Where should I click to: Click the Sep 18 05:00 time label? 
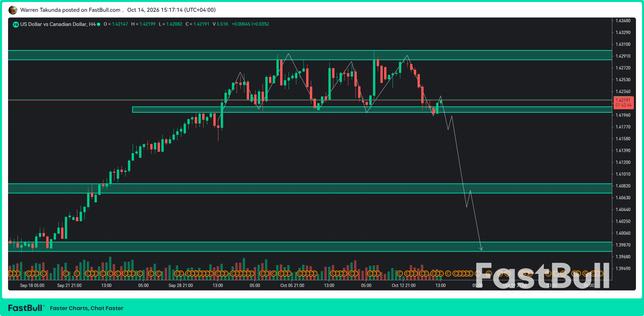click(32, 285)
